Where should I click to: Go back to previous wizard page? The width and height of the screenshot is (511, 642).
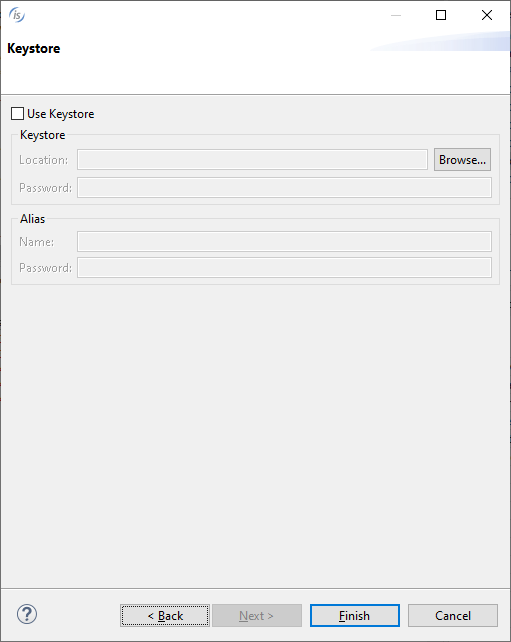(165, 615)
